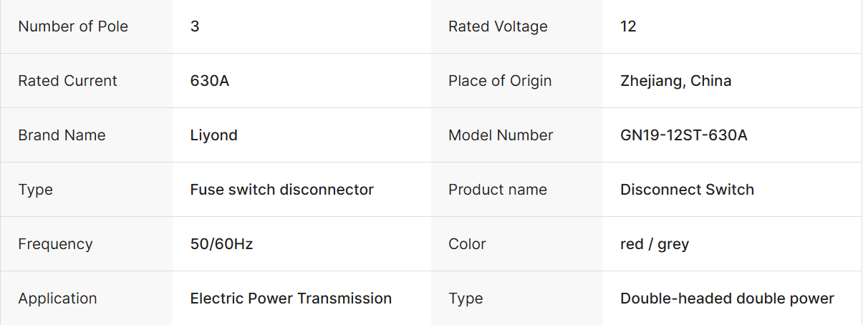Click the model value "GN19-12ST-630A"
The height and width of the screenshot is (325, 868).
(x=683, y=135)
